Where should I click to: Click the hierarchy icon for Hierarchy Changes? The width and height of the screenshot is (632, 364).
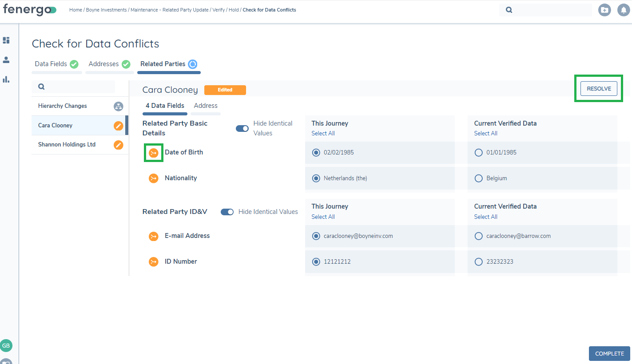click(118, 106)
